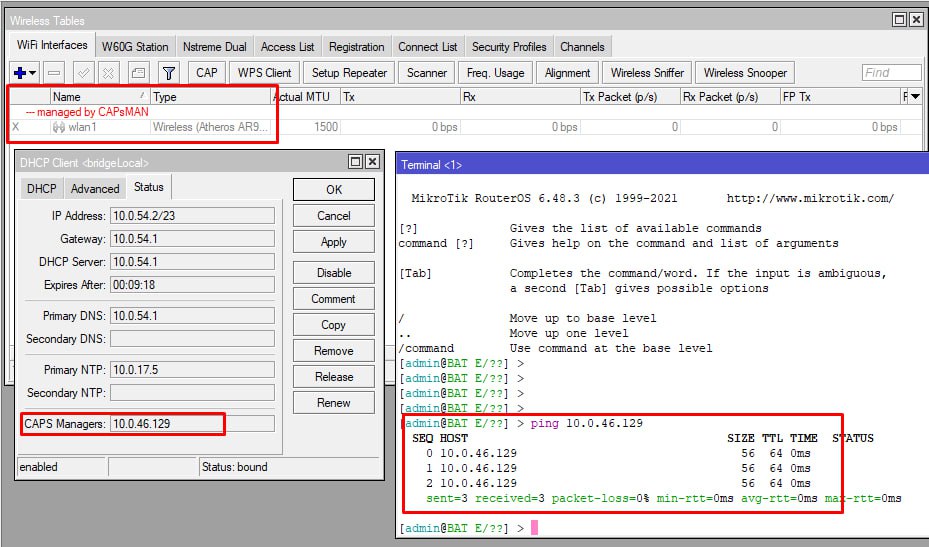Viewport: 929px width, 547px height.
Task: Click the Expires After field 00:09:18
Action: (x=193, y=285)
